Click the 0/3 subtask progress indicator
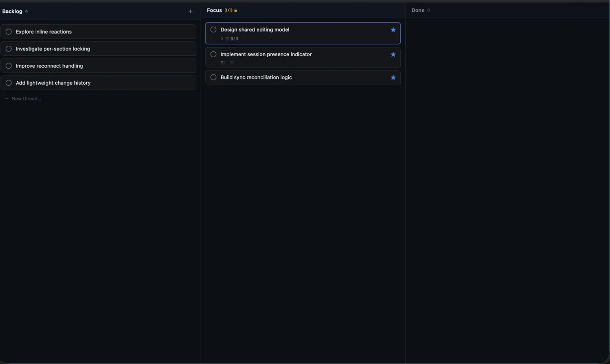Viewport: 610px width, 364px height. coord(234,39)
